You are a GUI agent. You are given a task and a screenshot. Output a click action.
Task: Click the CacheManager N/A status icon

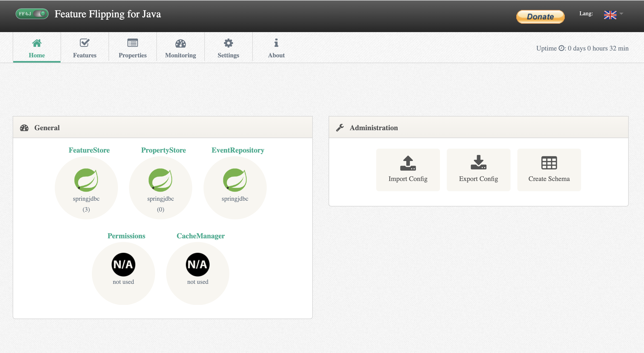(x=197, y=264)
